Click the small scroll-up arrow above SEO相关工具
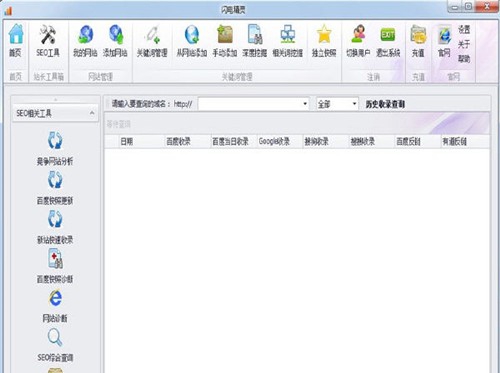Screen dimensions: 500x373 tap(55, 99)
